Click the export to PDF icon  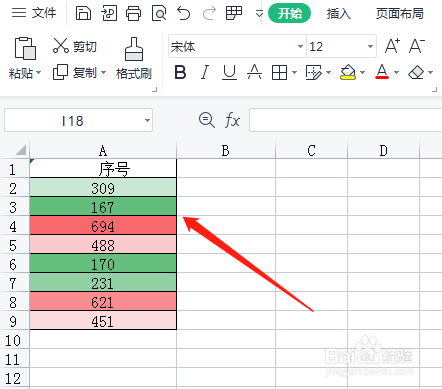coord(109,14)
